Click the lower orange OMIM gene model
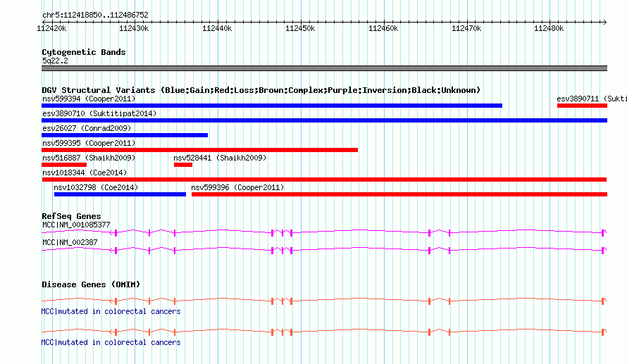This screenshot has height=364, width=627. pos(324,332)
